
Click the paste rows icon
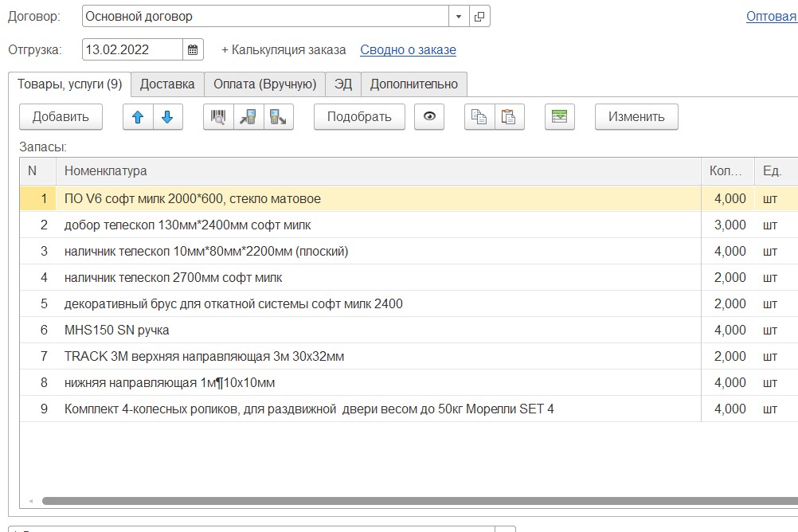pyautogui.click(x=509, y=117)
